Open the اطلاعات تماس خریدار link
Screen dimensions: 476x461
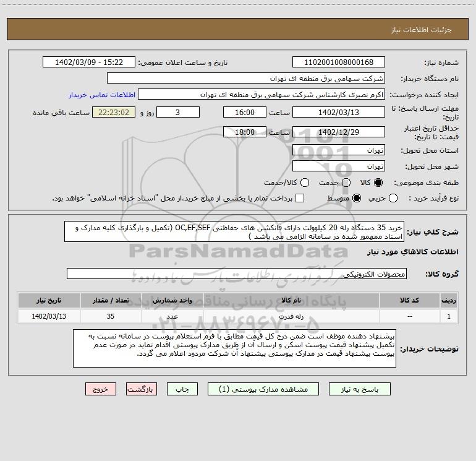[x=102, y=95]
